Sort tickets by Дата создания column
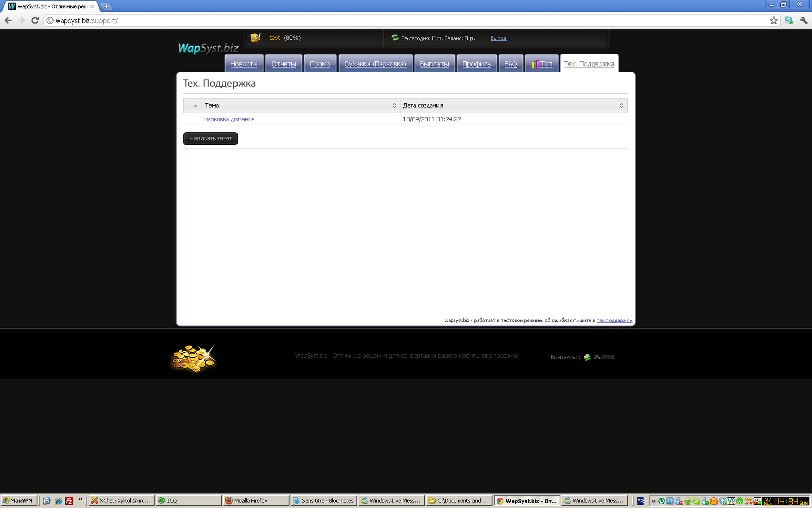This screenshot has height=508, width=812. pos(514,105)
